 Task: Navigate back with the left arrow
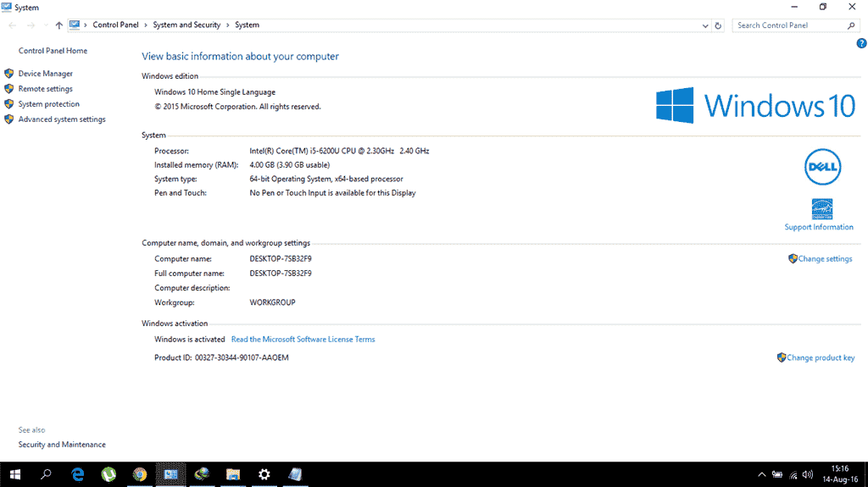(12, 25)
